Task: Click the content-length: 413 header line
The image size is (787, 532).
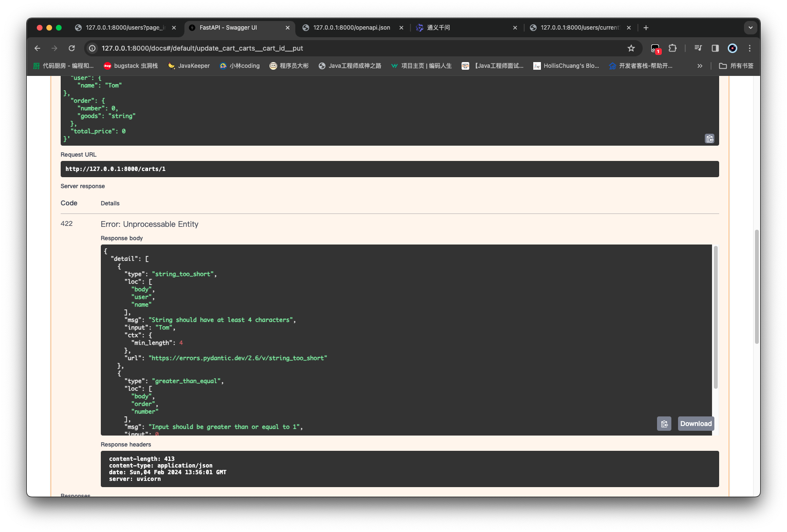Action: click(142, 459)
